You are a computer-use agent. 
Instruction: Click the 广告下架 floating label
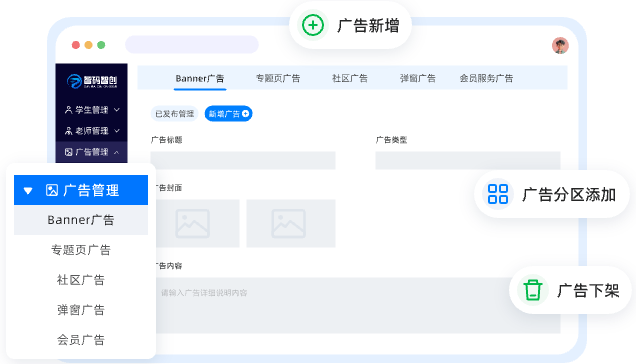[589, 291]
